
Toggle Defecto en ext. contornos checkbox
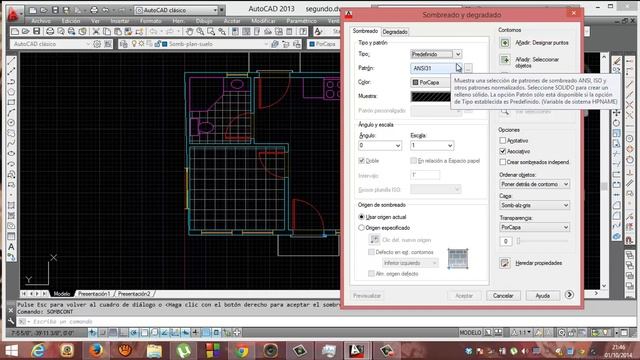pos(371,252)
